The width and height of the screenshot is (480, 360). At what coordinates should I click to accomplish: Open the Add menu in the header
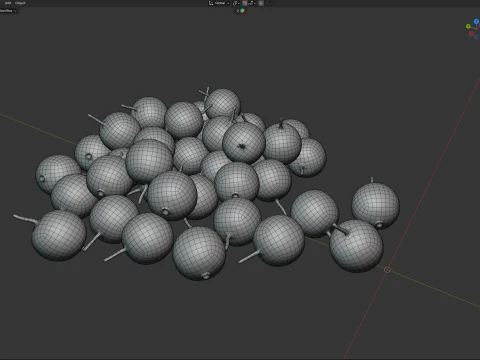tap(8, 3)
